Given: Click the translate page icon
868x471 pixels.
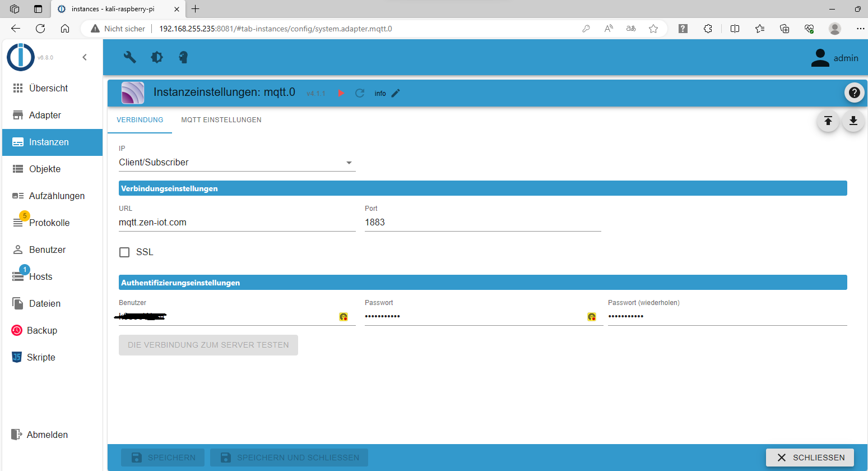Looking at the screenshot, I should (x=631, y=29).
